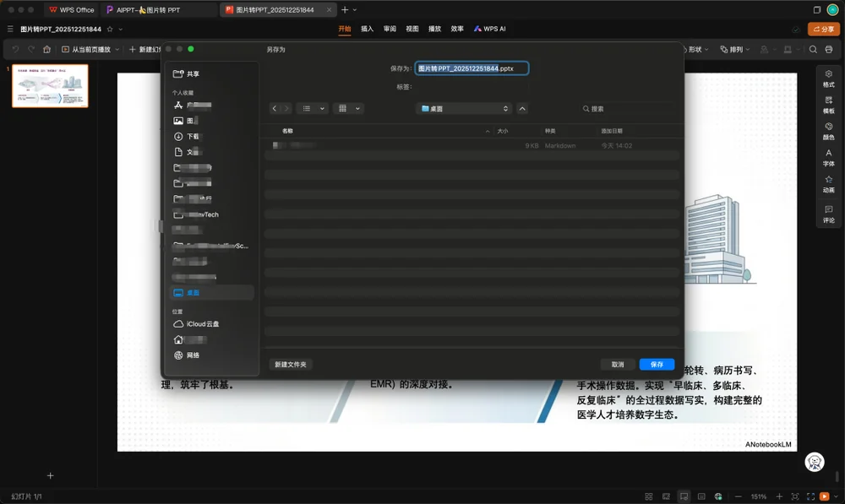845x504 pixels.
Task: Click the 搜索 search field in dialog
Action: point(627,109)
